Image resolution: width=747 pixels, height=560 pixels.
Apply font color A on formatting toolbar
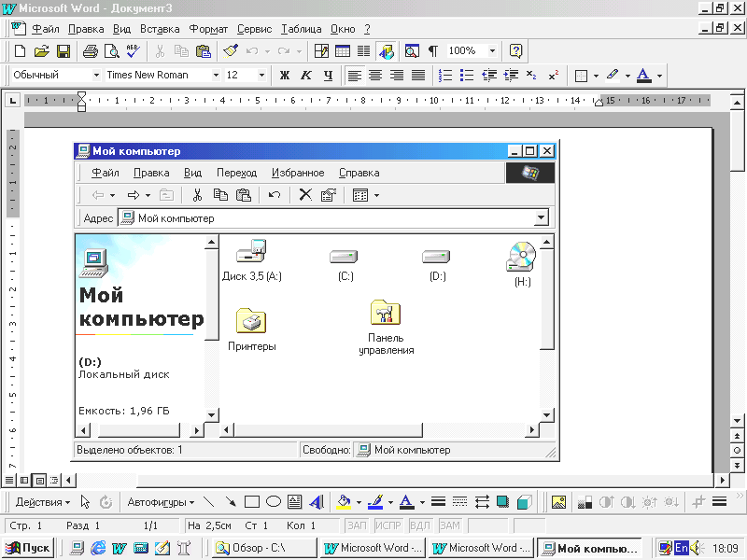pos(644,76)
